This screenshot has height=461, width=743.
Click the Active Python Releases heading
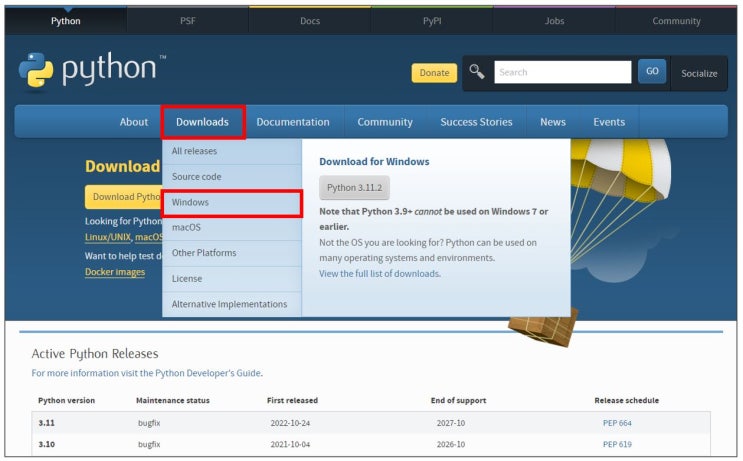[95, 354]
